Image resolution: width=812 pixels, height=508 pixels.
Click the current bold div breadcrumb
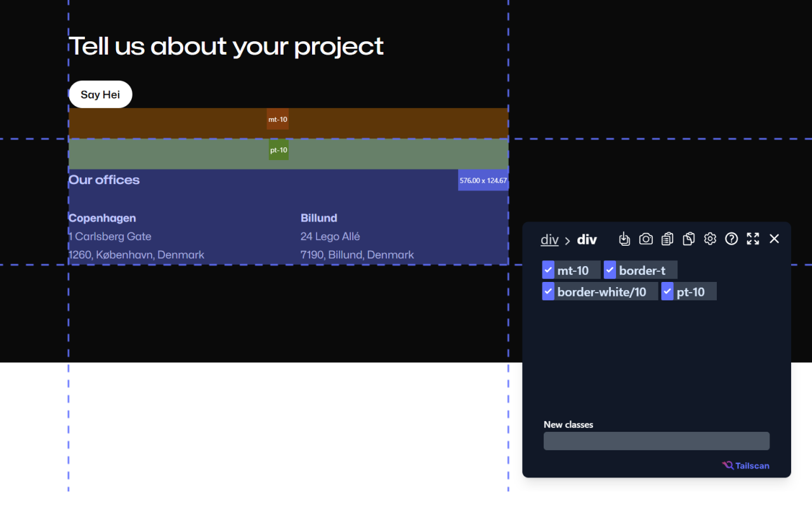pos(587,239)
